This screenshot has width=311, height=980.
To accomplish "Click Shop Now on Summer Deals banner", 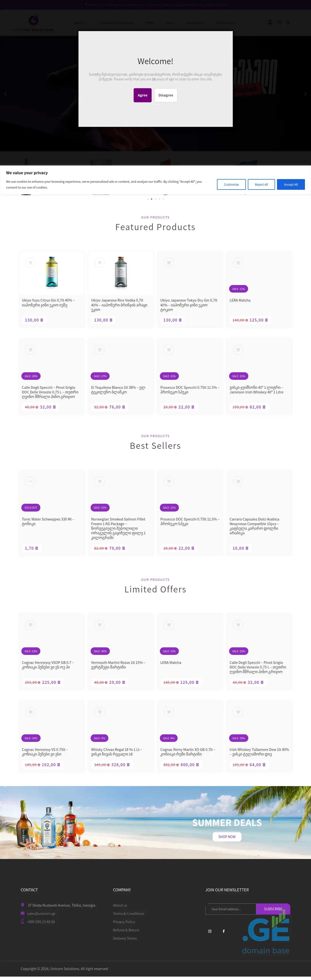I will (227, 837).
